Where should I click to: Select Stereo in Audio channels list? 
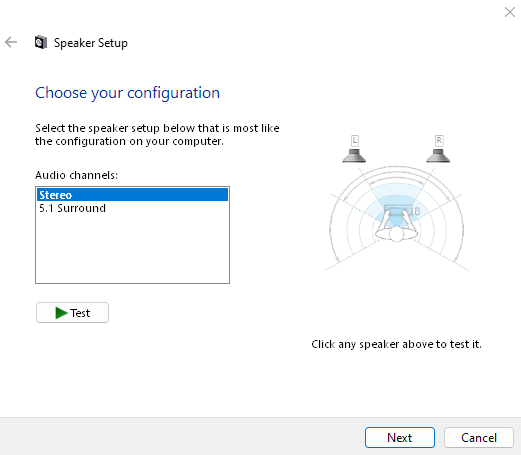[132, 195]
